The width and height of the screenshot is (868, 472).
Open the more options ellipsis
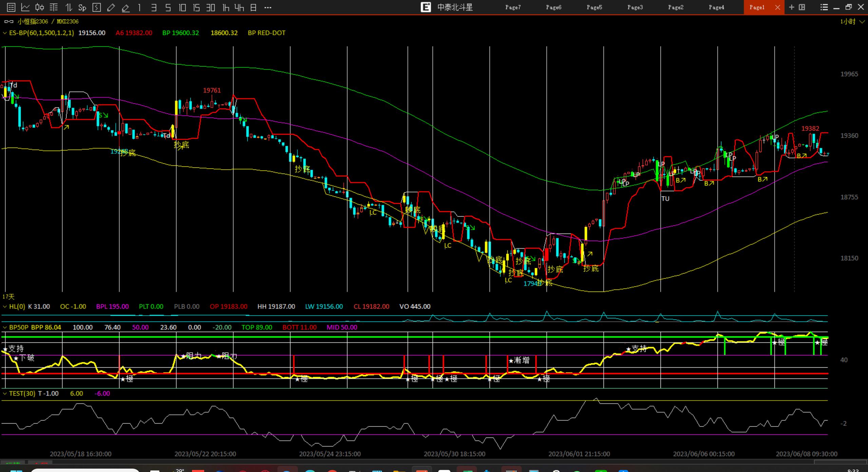(268, 7)
